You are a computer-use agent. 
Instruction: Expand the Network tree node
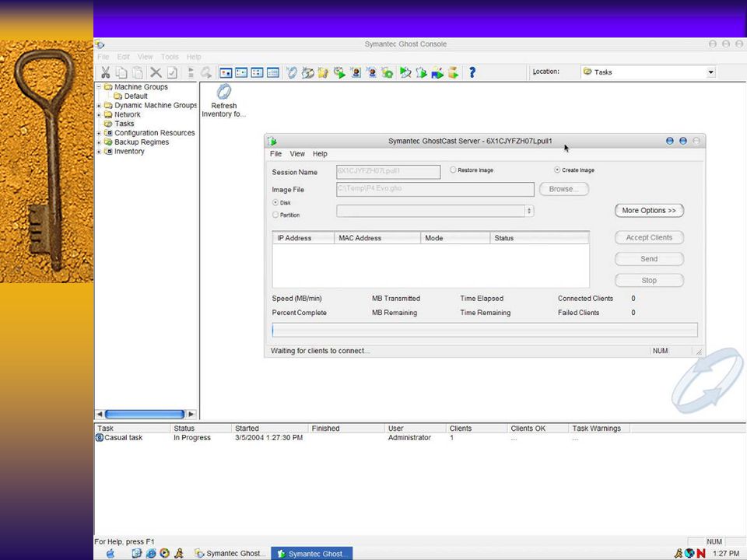pos(99,114)
